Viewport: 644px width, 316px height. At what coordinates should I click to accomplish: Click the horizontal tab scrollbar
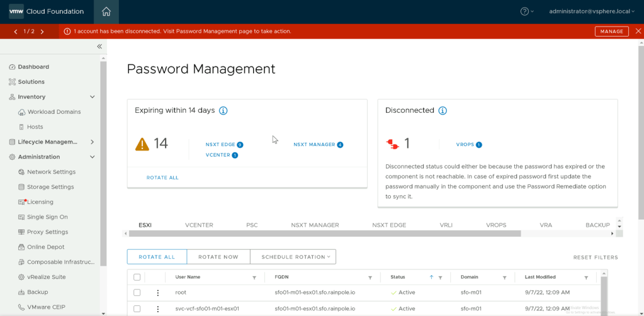[x=324, y=234]
